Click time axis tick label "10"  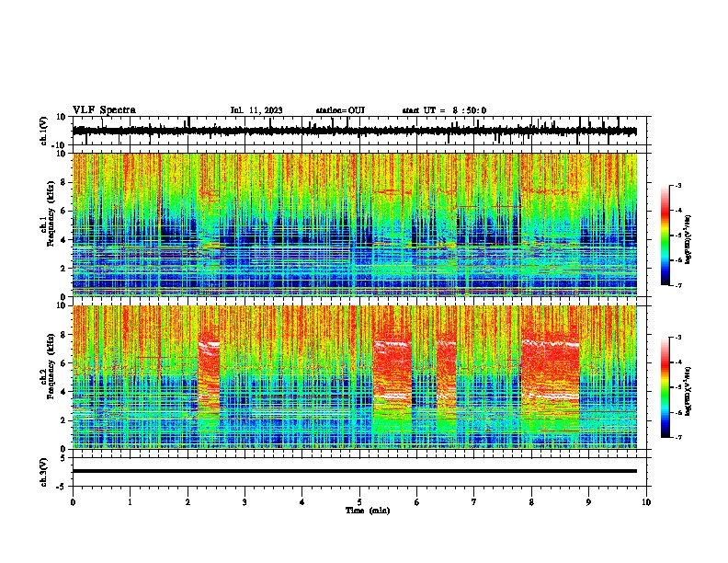[x=646, y=502]
